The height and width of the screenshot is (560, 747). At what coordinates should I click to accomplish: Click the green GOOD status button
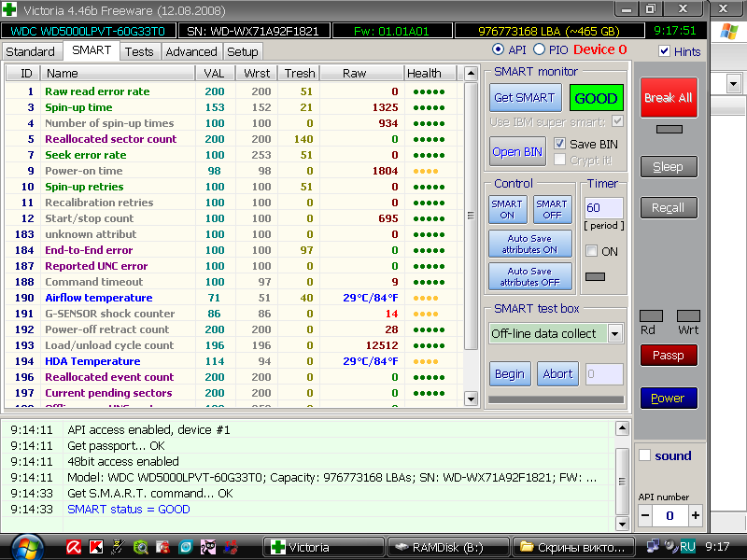596,98
